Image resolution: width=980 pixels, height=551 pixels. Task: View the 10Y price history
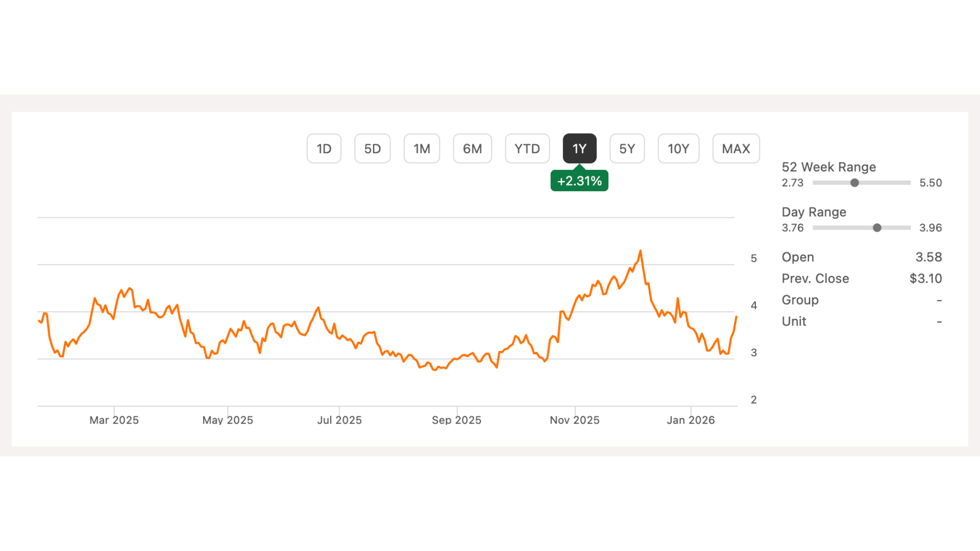678,148
